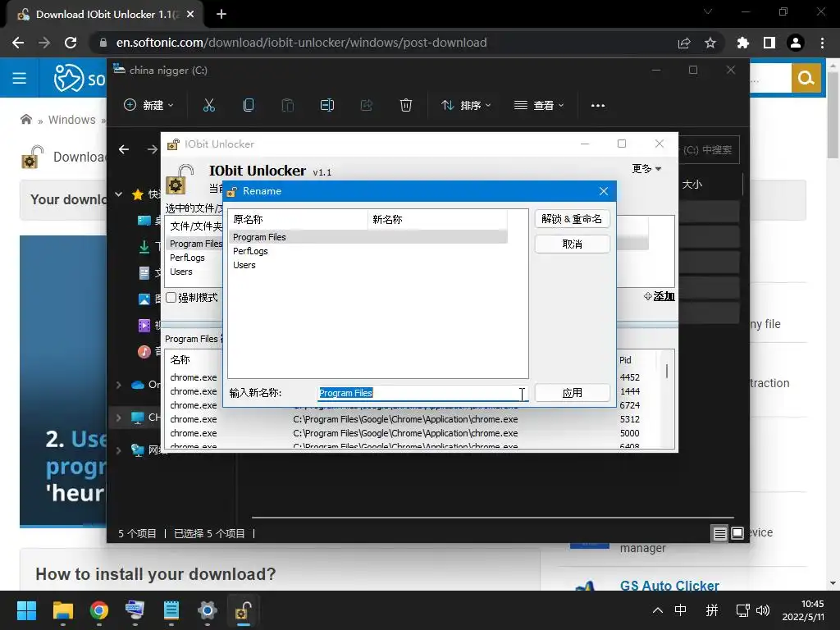Select Users row in Rename list

[368, 265]
